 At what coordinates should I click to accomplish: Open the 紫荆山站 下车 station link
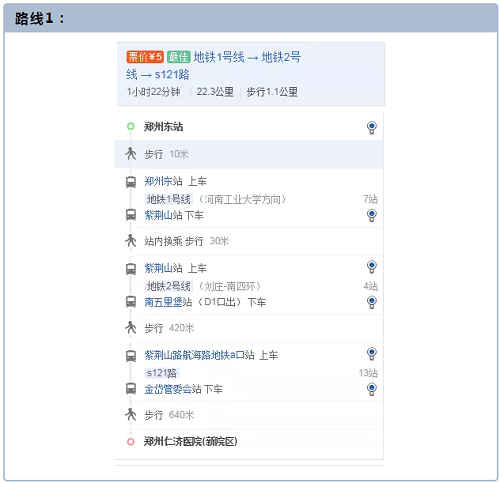point(163,215)
